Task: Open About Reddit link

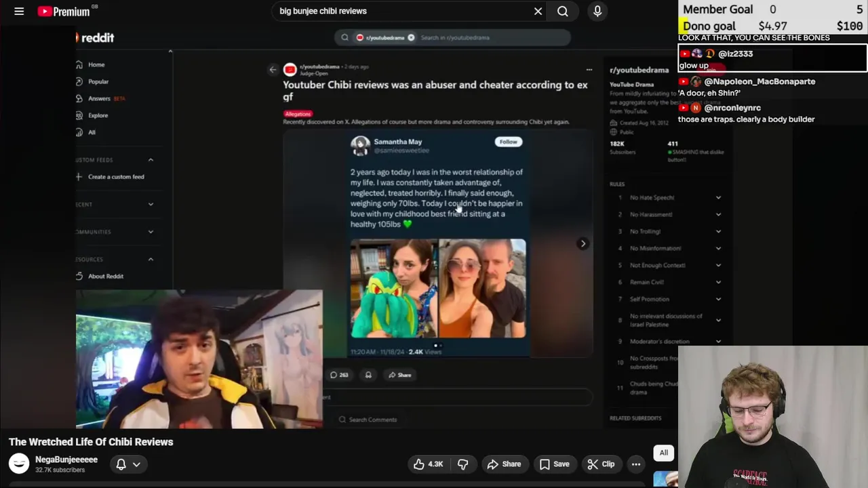Action: (100, 277)
